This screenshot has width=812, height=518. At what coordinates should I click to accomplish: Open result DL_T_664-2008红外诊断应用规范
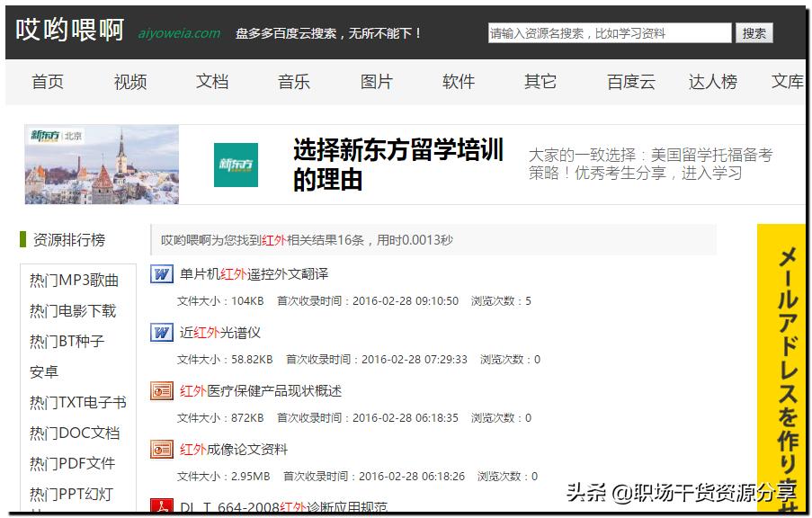(283, 507)
